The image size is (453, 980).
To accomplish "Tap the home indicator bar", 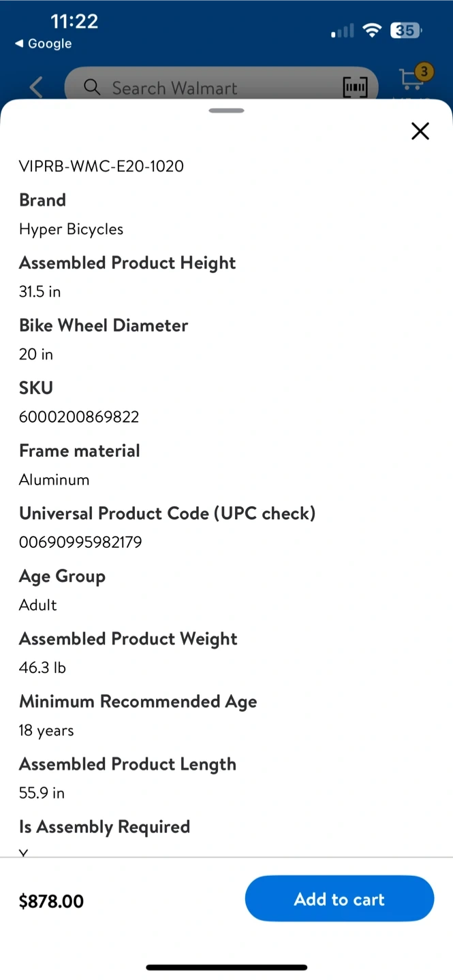I will pyautogui.click(x=226, y=967).
